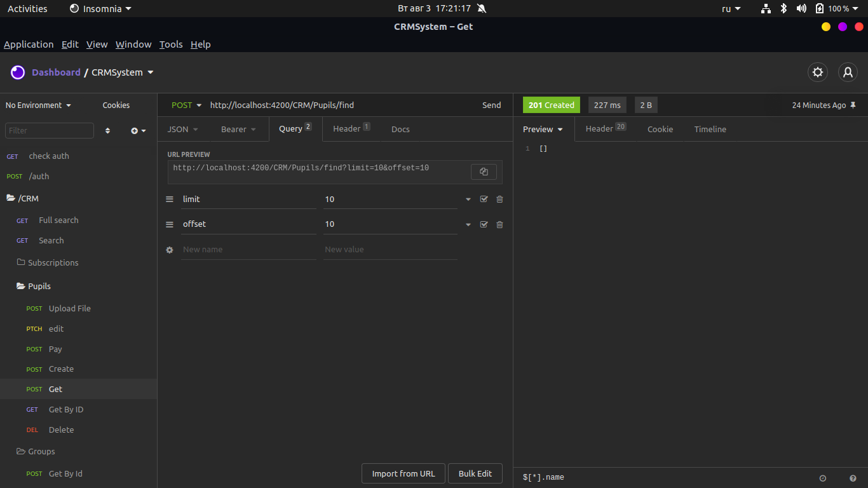Open the offset value type dropdown arrow
Image resolution: width=868 pixels, height=488 pixels.
[x=468, y=224]
